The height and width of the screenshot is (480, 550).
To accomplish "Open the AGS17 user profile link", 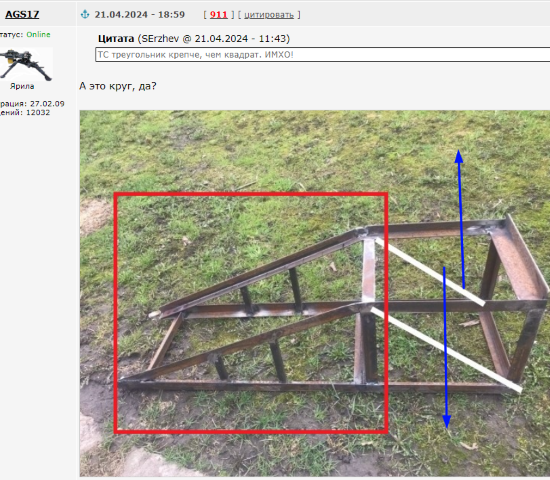I will pyautogui.click(x=22, y=14).
